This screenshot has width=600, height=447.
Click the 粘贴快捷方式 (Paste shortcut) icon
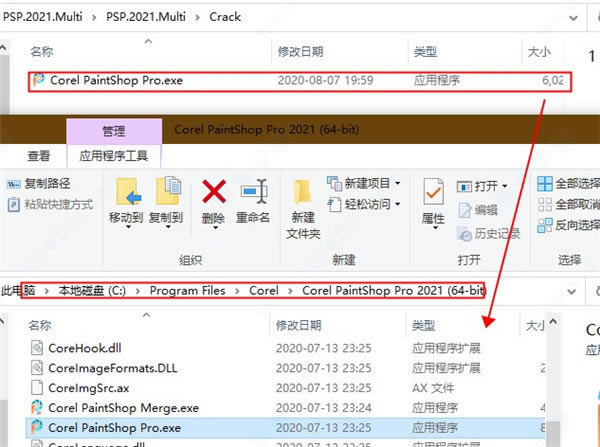tap(13, 204)
